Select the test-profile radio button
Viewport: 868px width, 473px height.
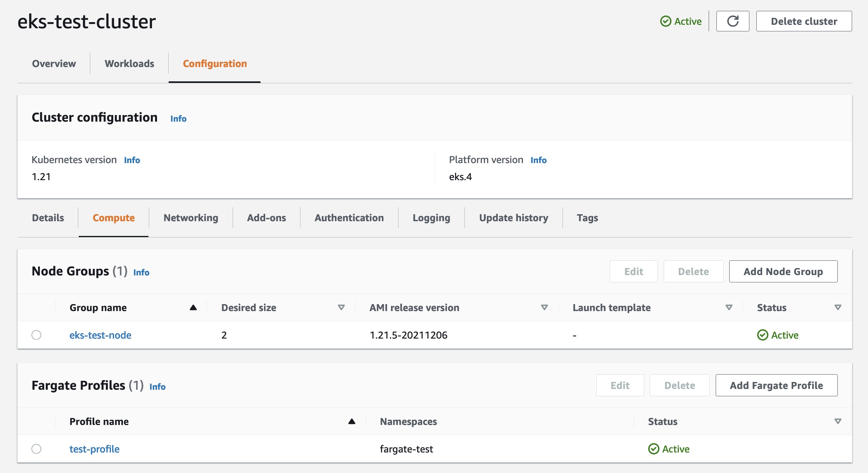tap(36, 449)
